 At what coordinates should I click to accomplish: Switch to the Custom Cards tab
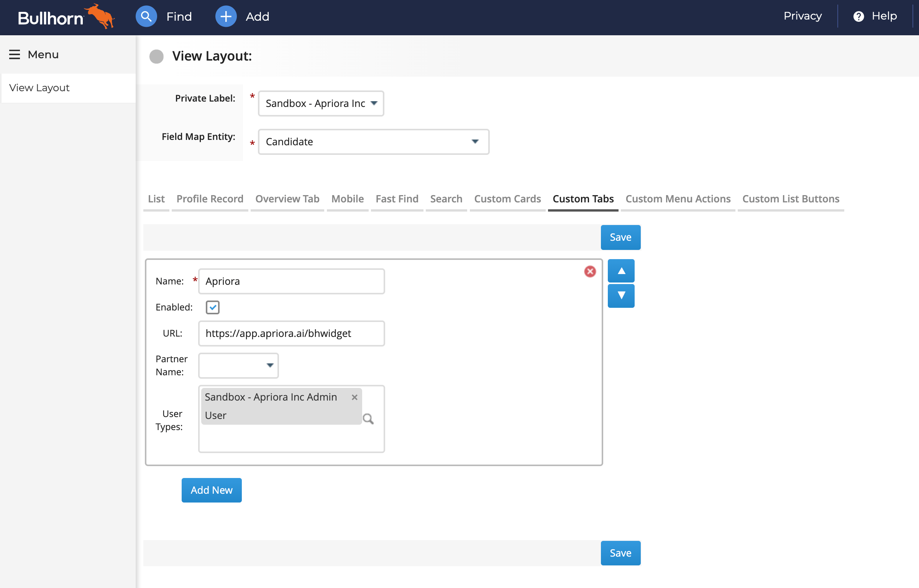[507, 199]
